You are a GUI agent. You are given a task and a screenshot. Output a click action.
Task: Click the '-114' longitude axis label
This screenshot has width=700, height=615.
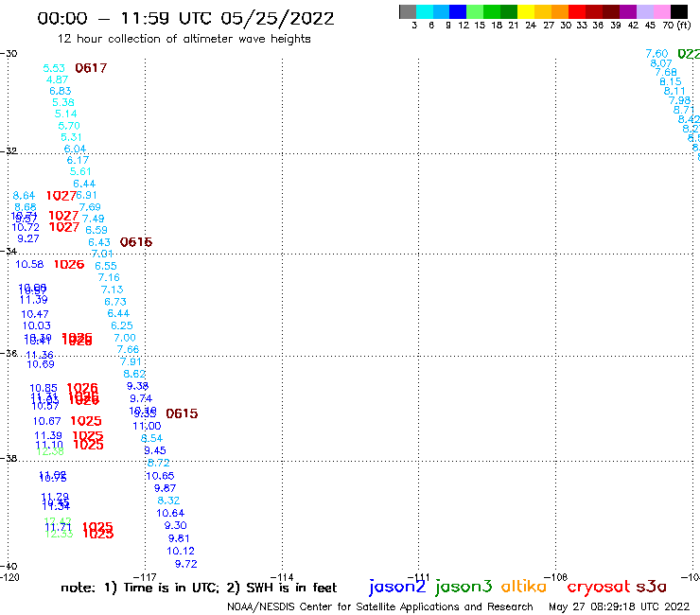[282, 577]
